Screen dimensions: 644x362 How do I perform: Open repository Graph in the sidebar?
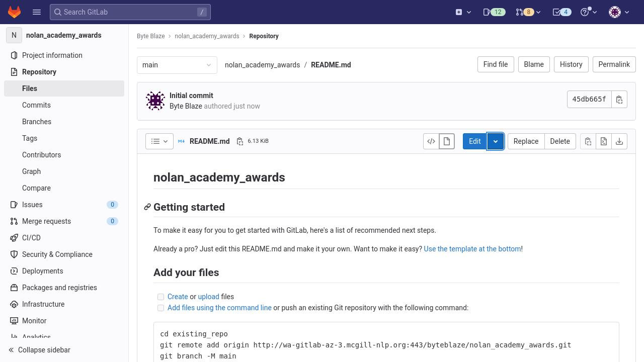(64, 171)
